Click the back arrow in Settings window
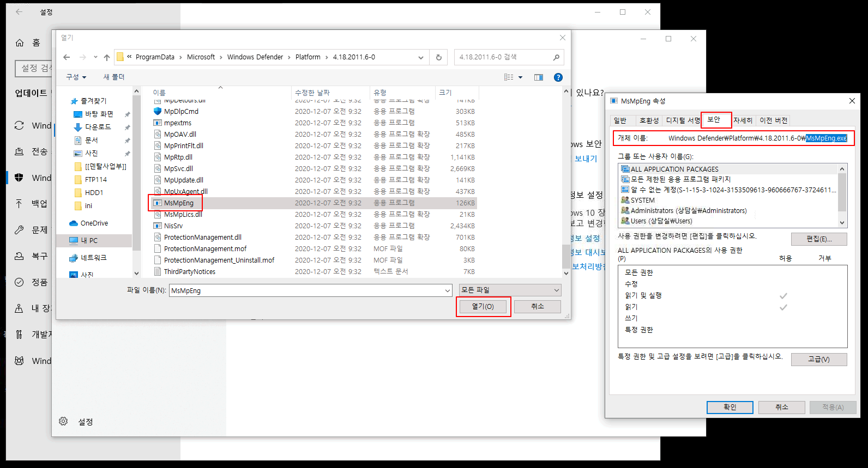This screenshot has width=868, height=468. pyautogui.click(x=19, y=11)
